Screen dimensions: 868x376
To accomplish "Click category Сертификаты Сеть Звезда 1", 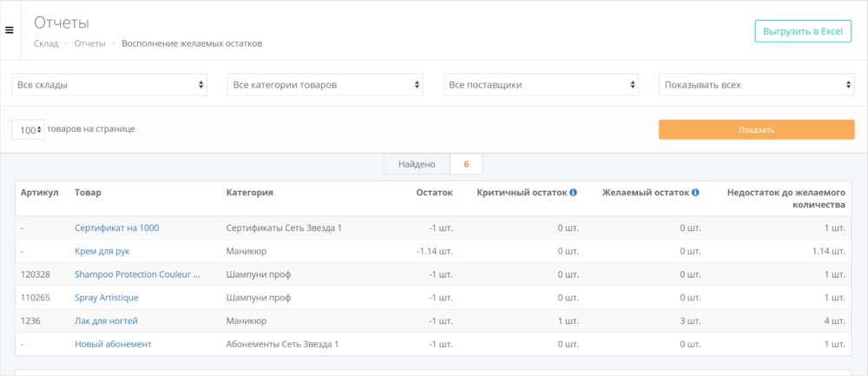I will coord(284,228).
